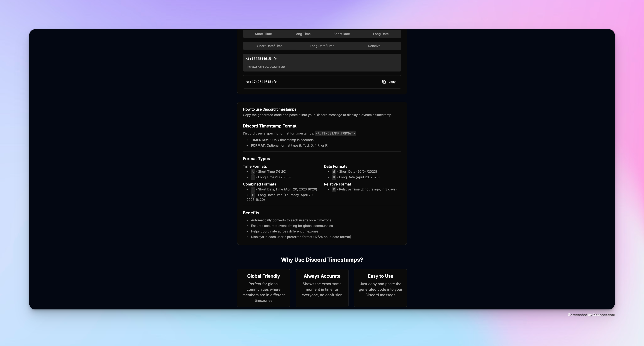Click the Screenshot by Xnapper.com watermark text
Screen dimensions: 644x346
pos(591,315)
